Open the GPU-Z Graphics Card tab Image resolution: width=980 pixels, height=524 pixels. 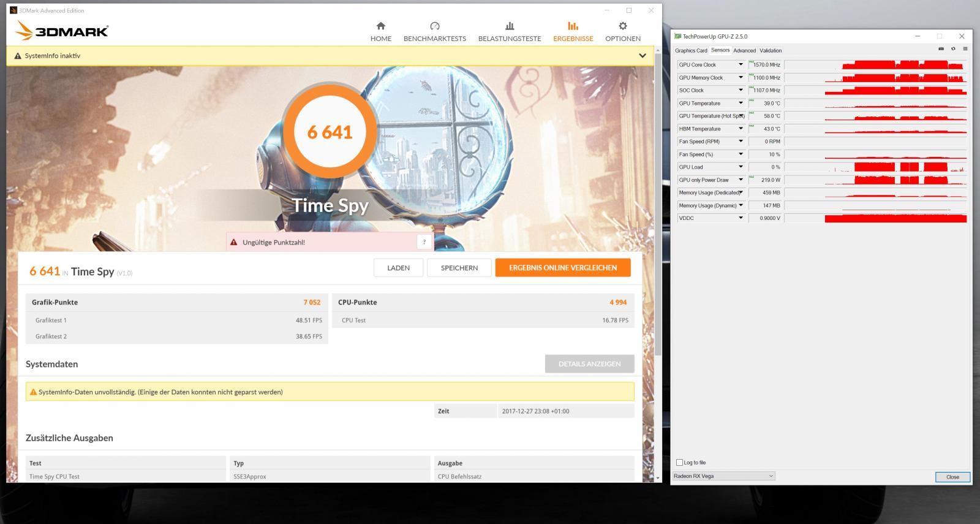click(x=691, y=50)
